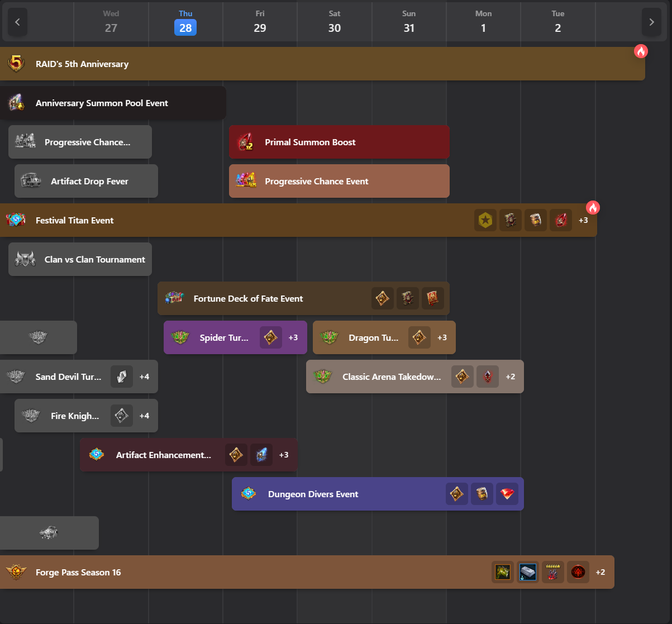Viewport: 672px width, 624px height.
Task: Click the blue crystal reward on Artifact Enhancement
Action: coord(261,455)
